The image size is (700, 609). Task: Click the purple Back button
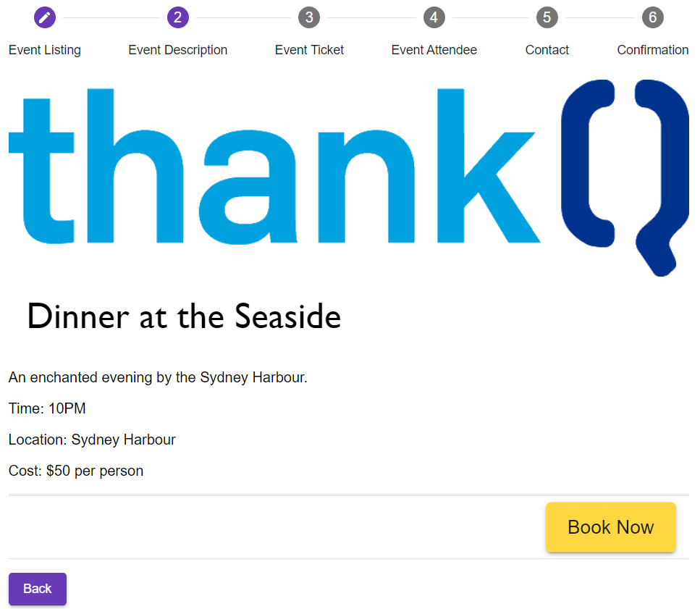click(38, 589)
